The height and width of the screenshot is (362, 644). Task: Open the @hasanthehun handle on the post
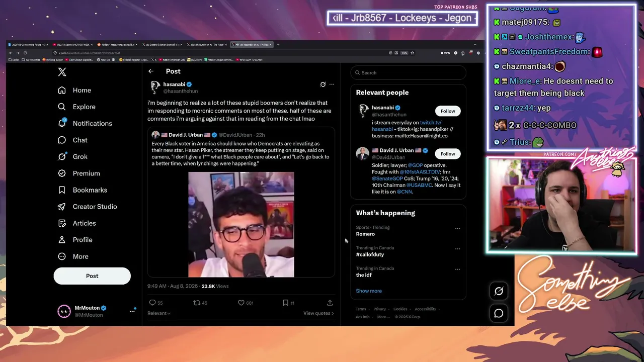[181, 91]
